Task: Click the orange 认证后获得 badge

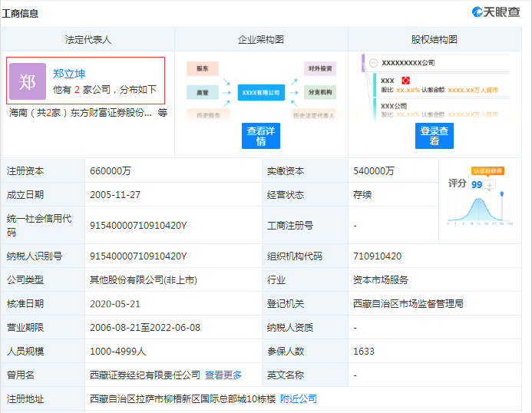Action: (x=487, y=170)
